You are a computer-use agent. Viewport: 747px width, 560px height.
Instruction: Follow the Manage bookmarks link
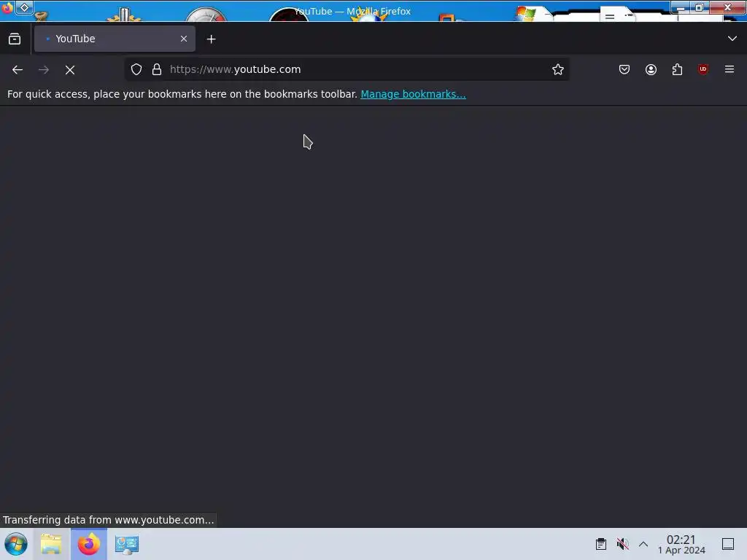pos(413,94)
